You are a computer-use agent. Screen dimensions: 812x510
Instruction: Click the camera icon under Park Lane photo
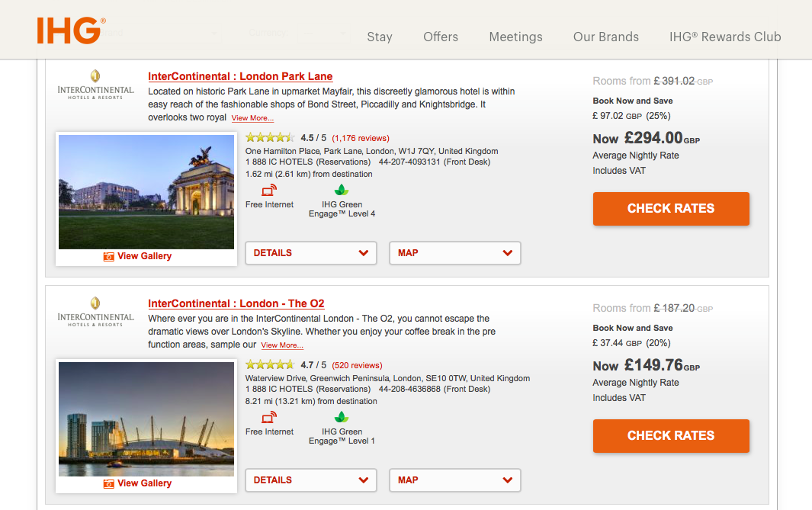pos(109,257)
